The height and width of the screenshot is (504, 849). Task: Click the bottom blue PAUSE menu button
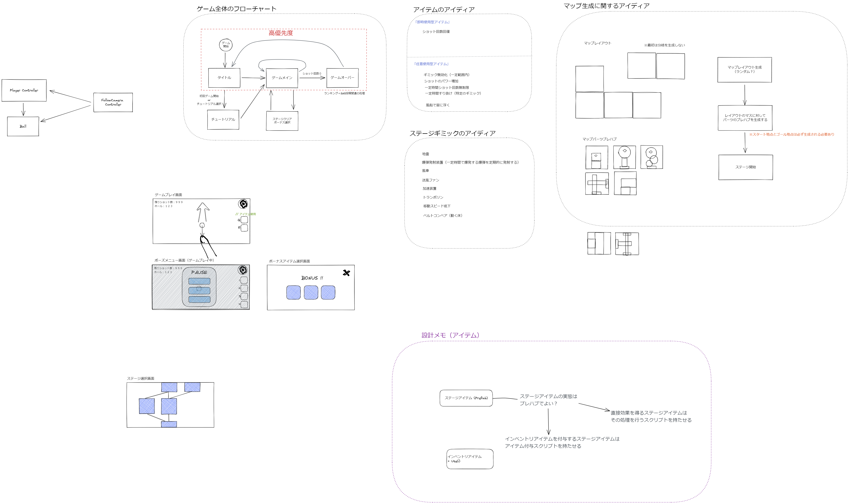coord(199,300)
